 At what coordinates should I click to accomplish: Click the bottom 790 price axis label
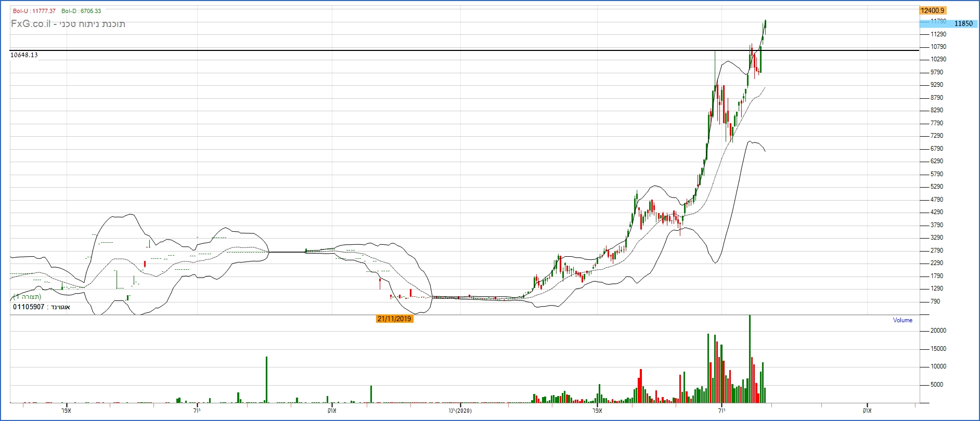[x=935, y=301]
